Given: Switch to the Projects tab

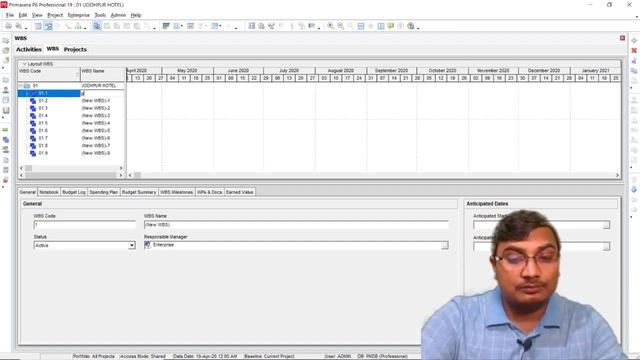Looking at the screenshot, I should pos(75,49).
